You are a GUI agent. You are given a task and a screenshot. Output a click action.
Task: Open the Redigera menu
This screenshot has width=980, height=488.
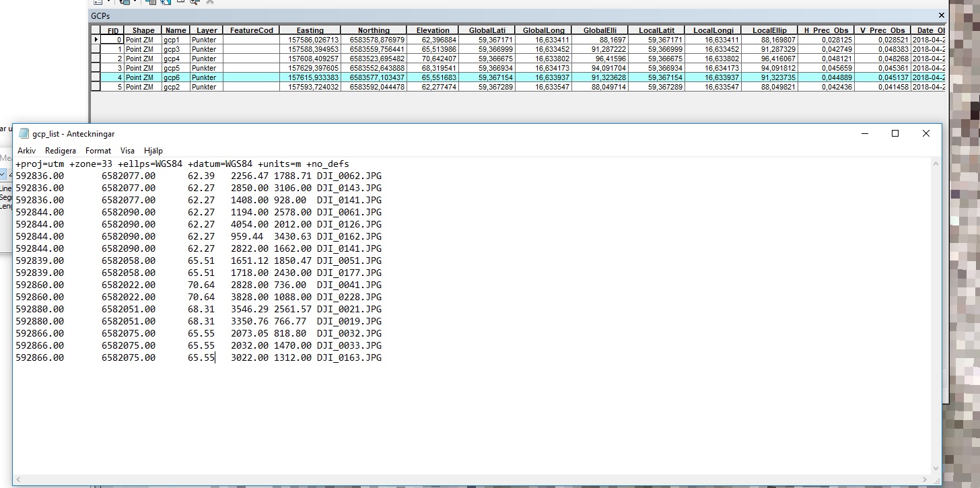click(61, 151)
